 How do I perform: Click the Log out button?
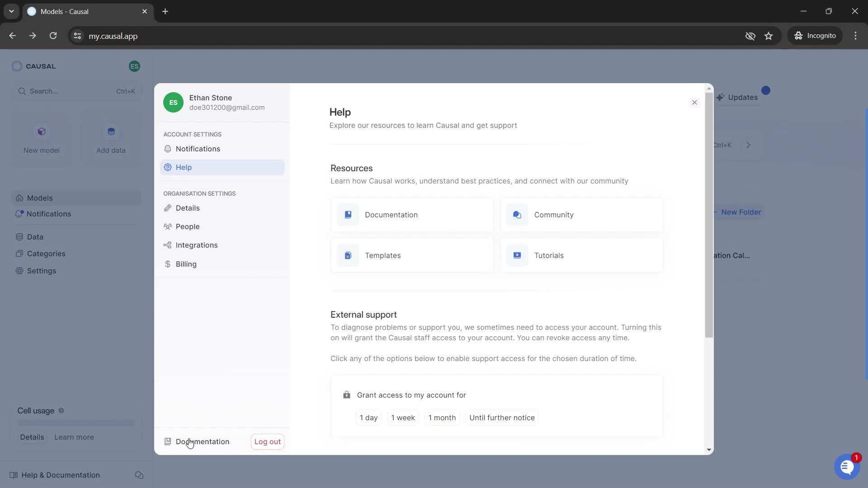coord(267,441)
